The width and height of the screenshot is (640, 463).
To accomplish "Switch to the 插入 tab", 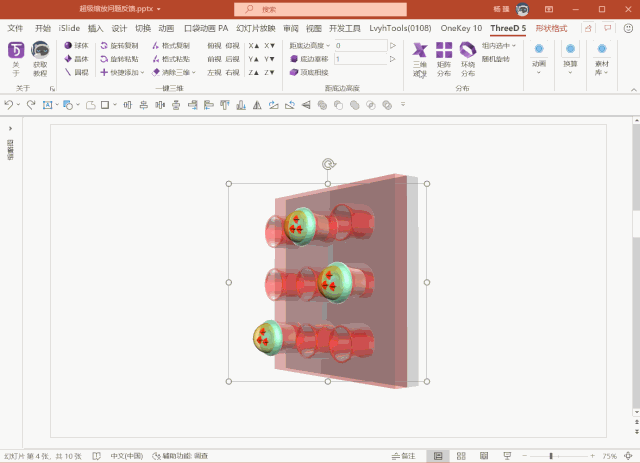I will [x=96, y=28].
